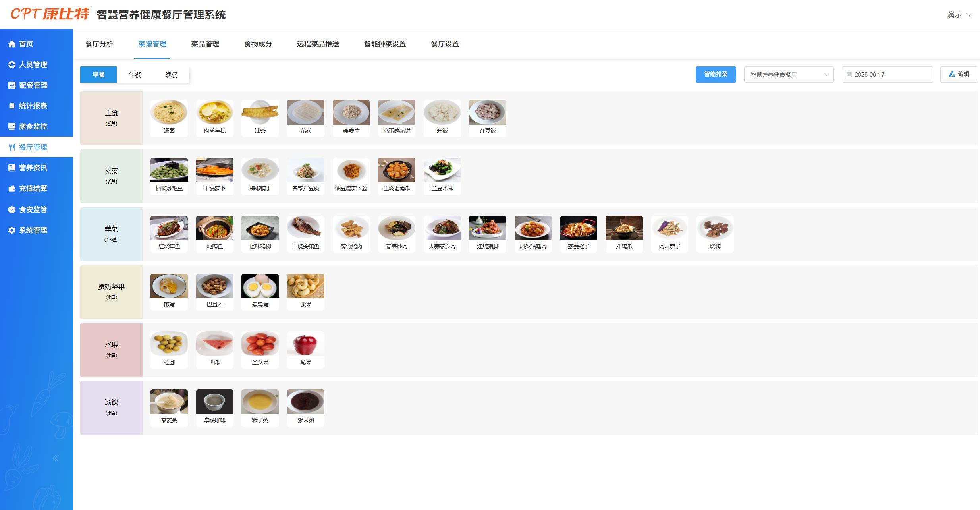This screenshot has width=980, height=510.
Task: Collapse the sidebar with the double-chevron icon
Action: 56,458
